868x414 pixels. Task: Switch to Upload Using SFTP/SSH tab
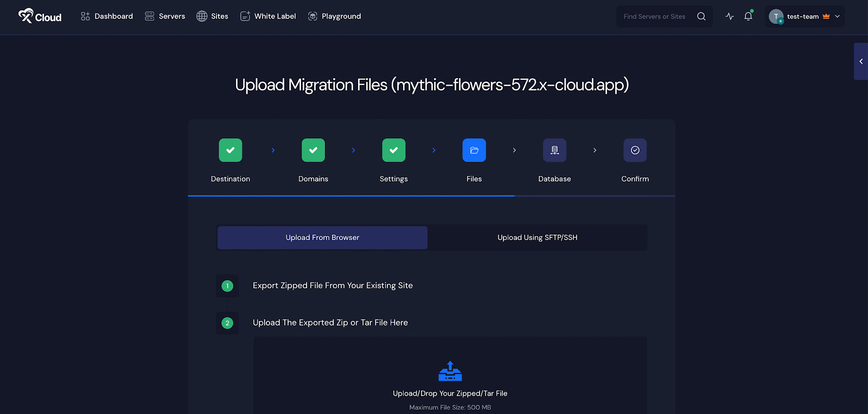(x=537, y=237)
